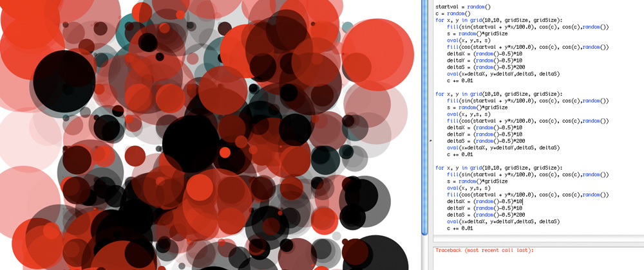The height and width of the screenshot is (270, 644).
Task: Click the 'for x, y in grid' line of the first loop
Action: point(498,20)
